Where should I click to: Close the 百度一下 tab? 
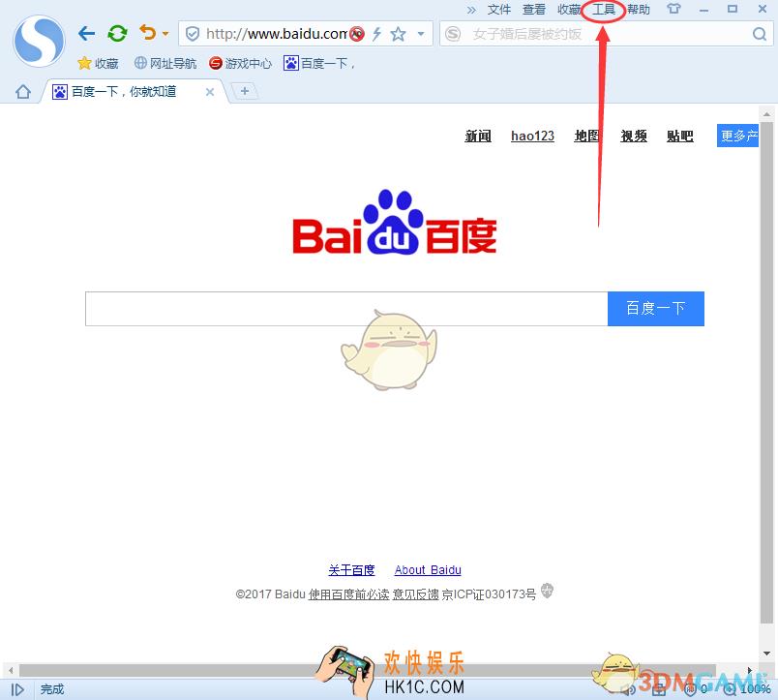pos(210,92)
